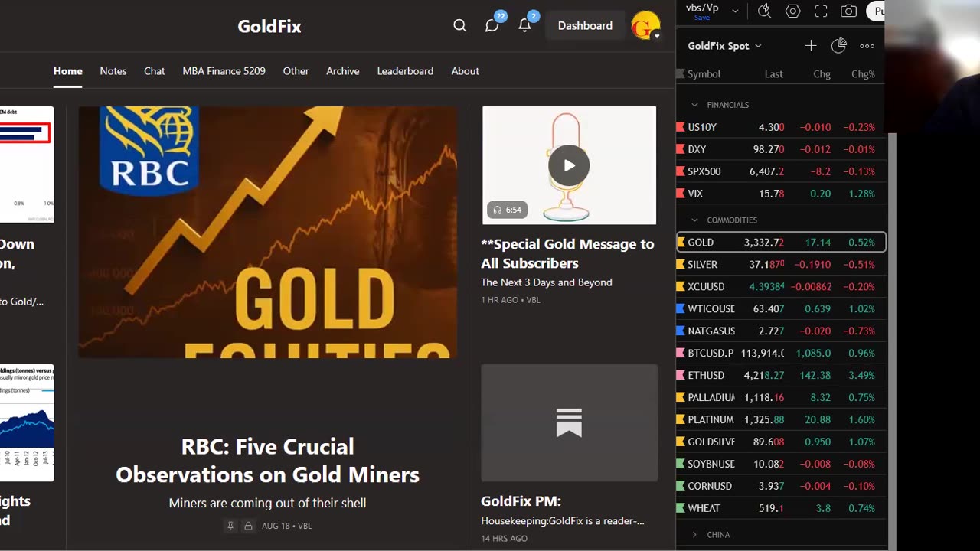Click the pin icon under RBC article
Viewport: 980px width, 551px height.
pos(230,526)
